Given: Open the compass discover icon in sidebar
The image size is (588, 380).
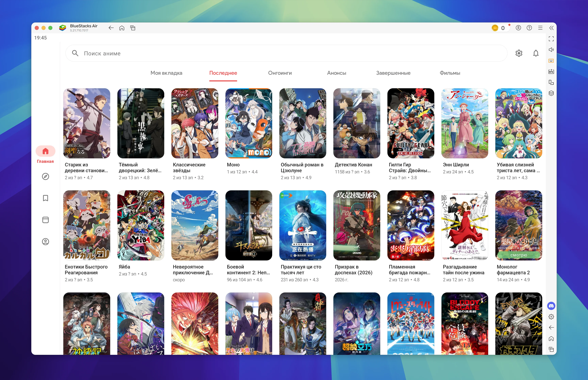Looking at the screenshot, I should pos(45,176).
